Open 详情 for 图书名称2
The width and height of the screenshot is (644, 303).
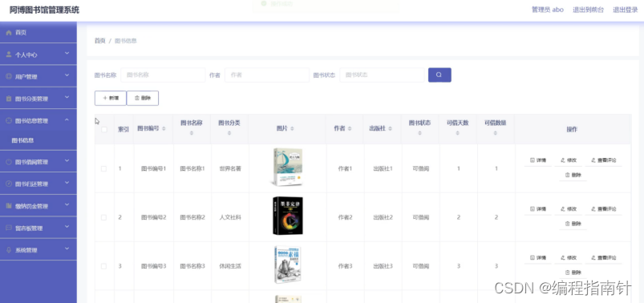coord(538,209)
